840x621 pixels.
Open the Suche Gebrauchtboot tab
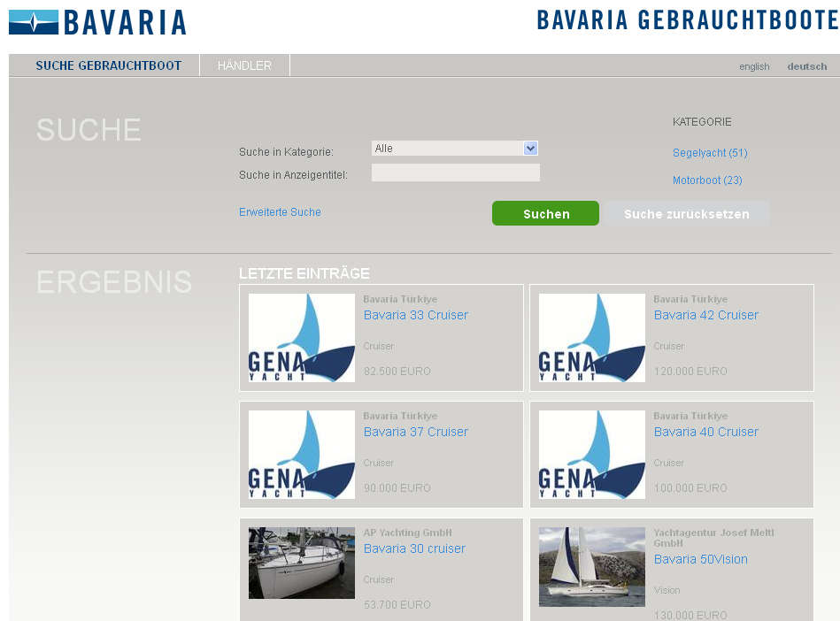[109, 65]
